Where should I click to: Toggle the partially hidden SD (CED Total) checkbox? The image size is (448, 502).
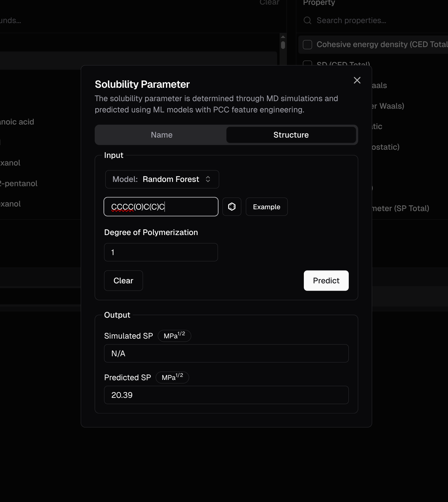(x=307, y=63)
